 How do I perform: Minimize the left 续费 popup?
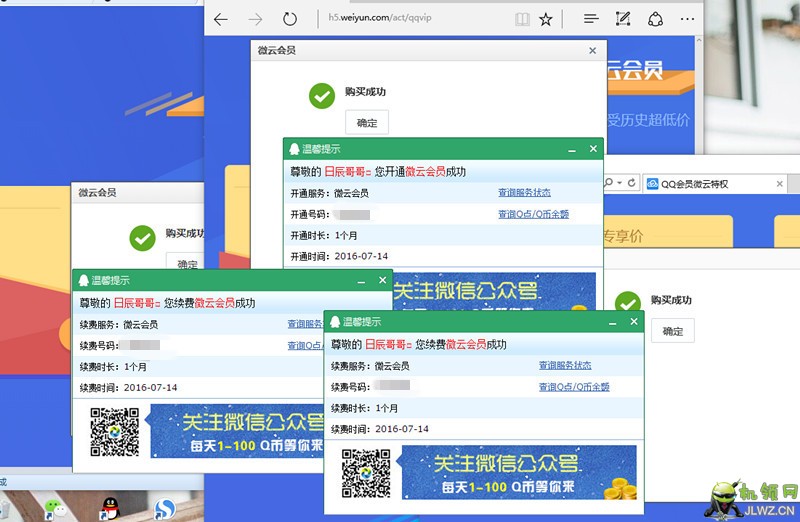(x=361, y=281)
